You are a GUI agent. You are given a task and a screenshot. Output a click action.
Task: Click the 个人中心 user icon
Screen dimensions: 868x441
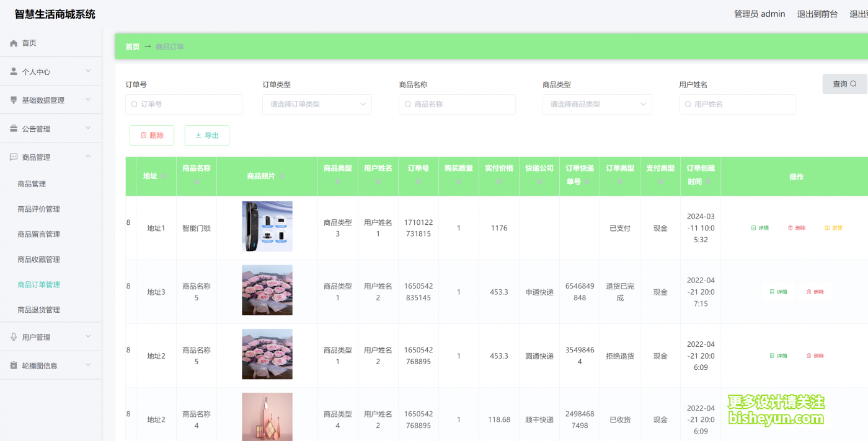[13, 71]
